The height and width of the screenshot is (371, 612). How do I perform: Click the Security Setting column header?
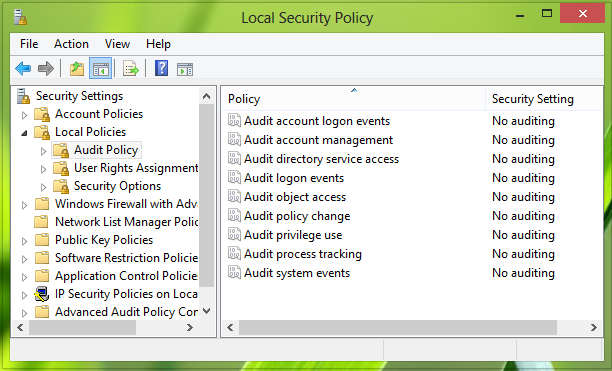(x=544, y=99)
